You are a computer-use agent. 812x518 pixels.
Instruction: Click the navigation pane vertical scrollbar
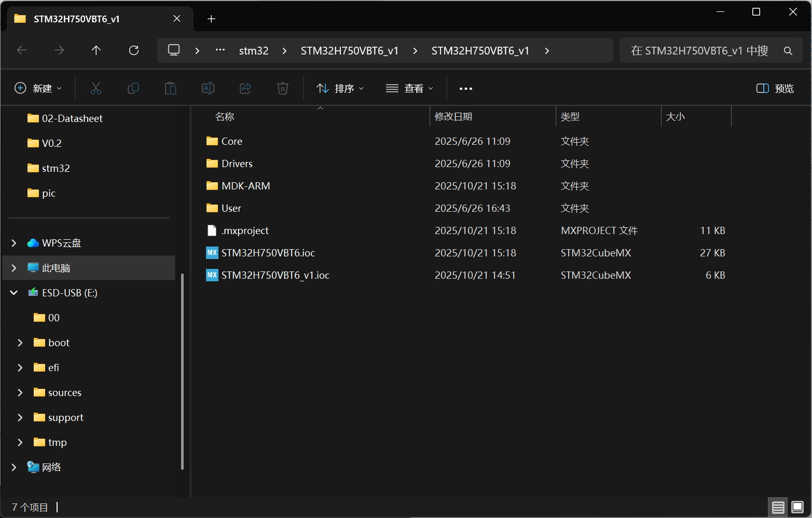[182, 371]
